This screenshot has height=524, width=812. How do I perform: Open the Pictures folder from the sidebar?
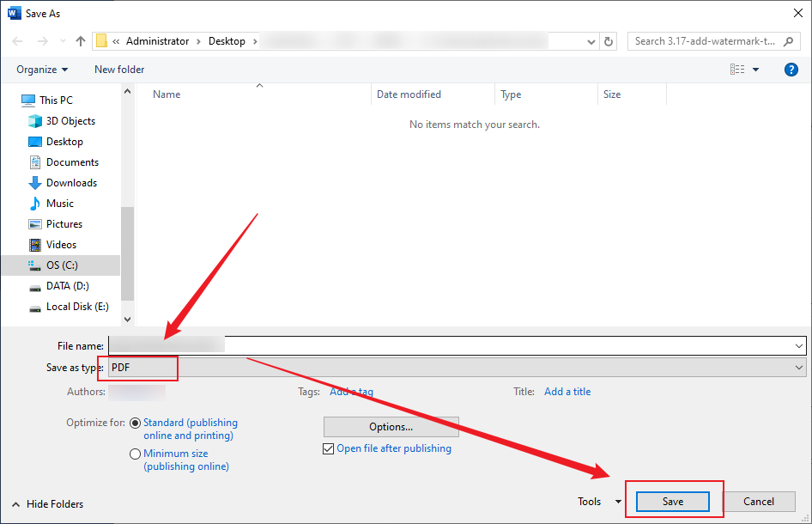click(x=66, y=223)
